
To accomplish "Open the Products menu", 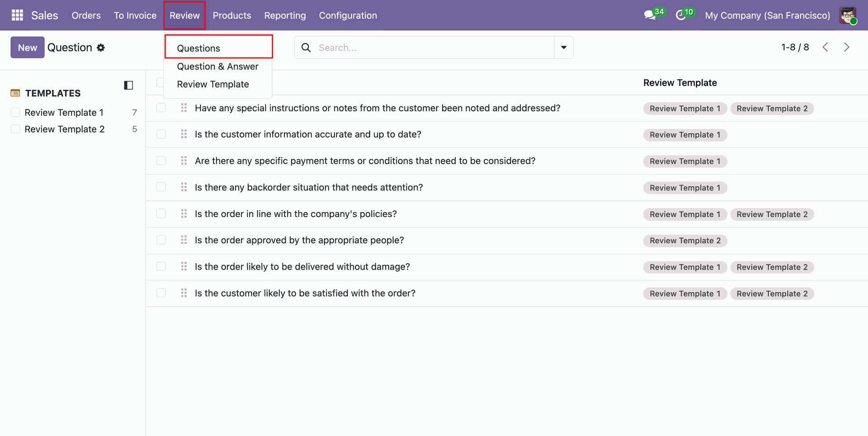I will (232, 15).
